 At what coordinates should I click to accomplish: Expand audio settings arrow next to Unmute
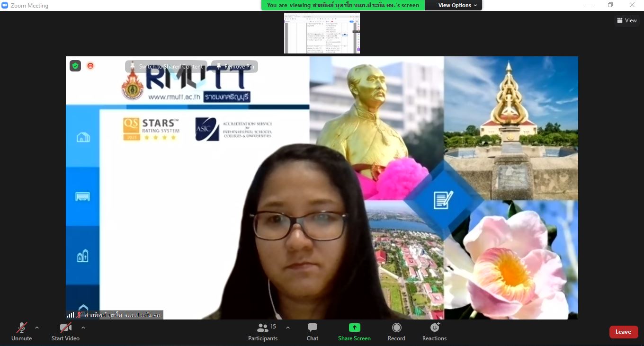coord(37,328)
